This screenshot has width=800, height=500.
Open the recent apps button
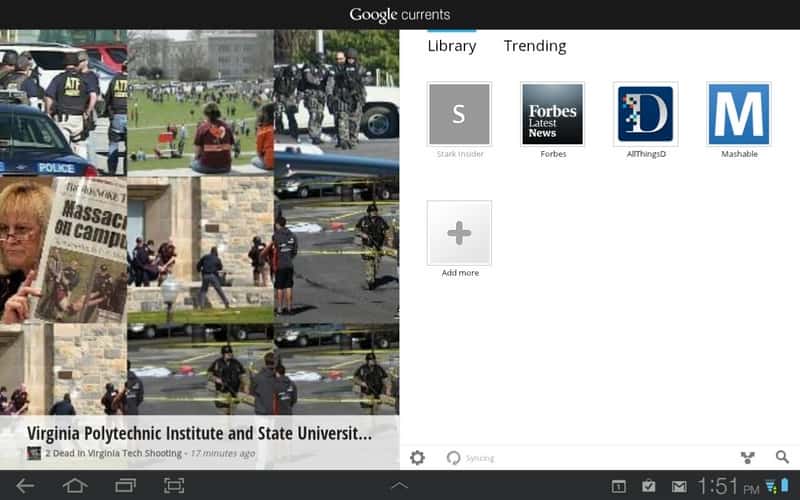coord(125,486)
